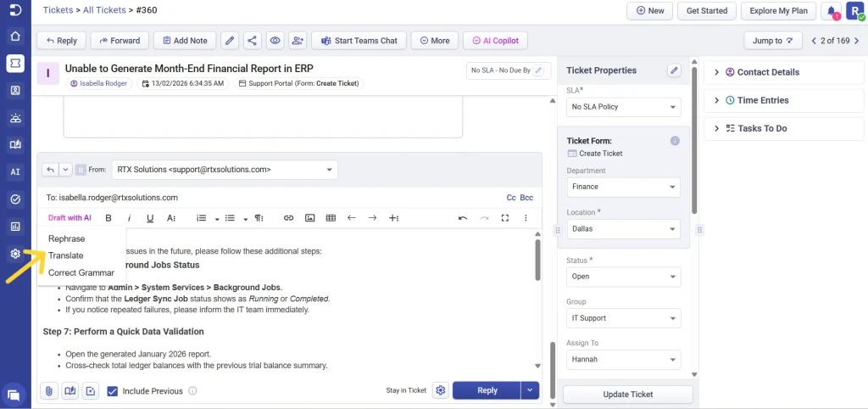
Task: Expand the Contact Details section
Action: (766, 73)
